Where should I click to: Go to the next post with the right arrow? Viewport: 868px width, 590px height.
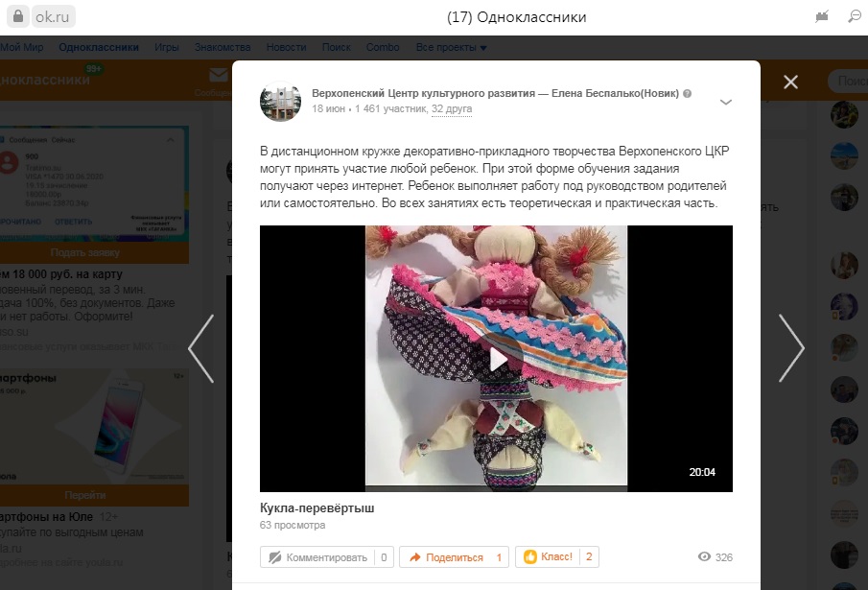[791, 348]
